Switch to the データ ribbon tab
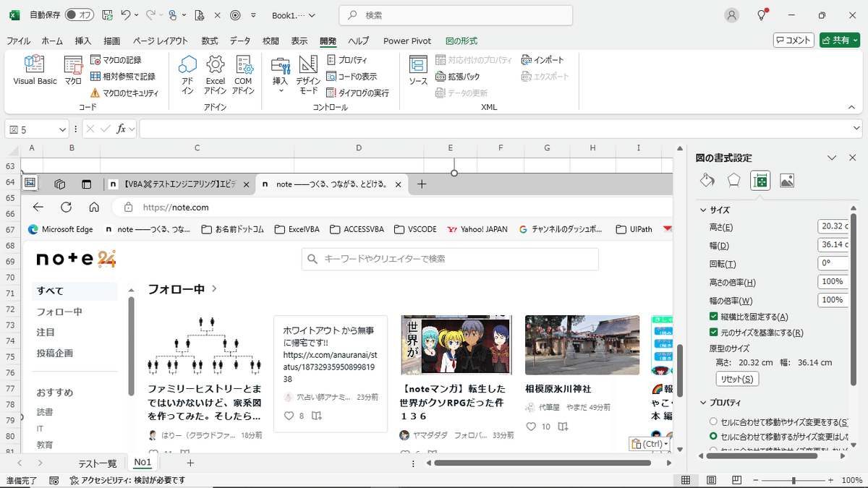This screenshot has height=488, width=868. (x=240, y=41)
